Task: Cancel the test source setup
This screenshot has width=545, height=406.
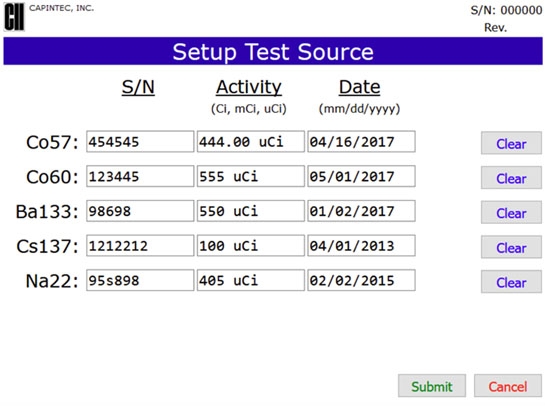Action: point(508,386)
